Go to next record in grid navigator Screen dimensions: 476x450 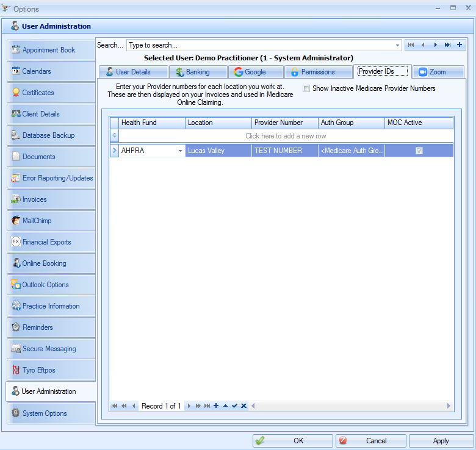[189, 405]
